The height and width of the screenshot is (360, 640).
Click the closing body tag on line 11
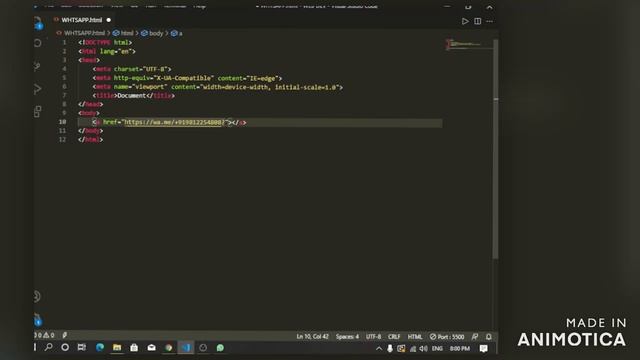click(x=91, y=131)
